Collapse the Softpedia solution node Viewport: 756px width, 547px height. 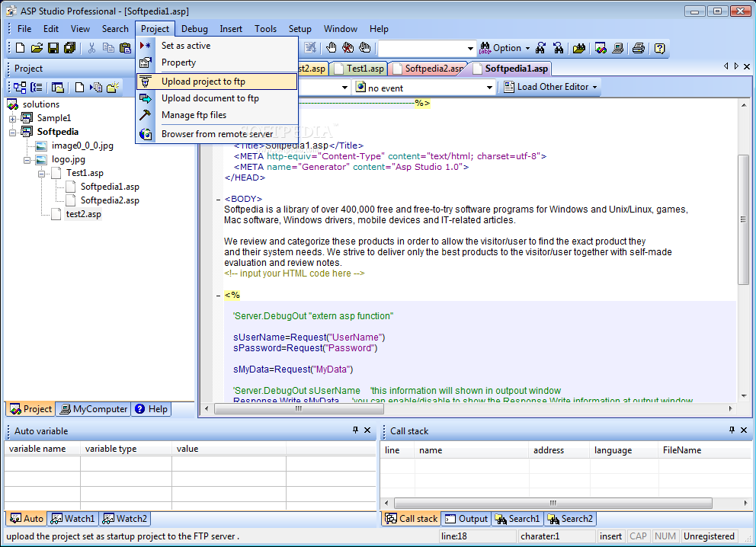(12, 132)
